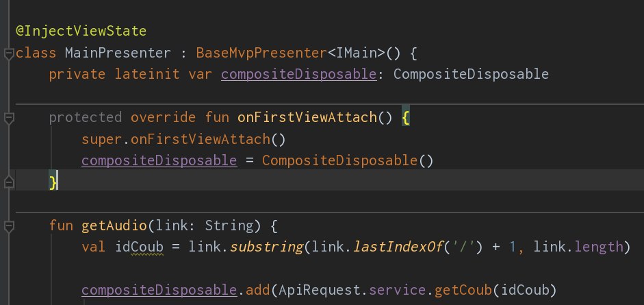Click fold end marker at closing brace

point(9,182)
